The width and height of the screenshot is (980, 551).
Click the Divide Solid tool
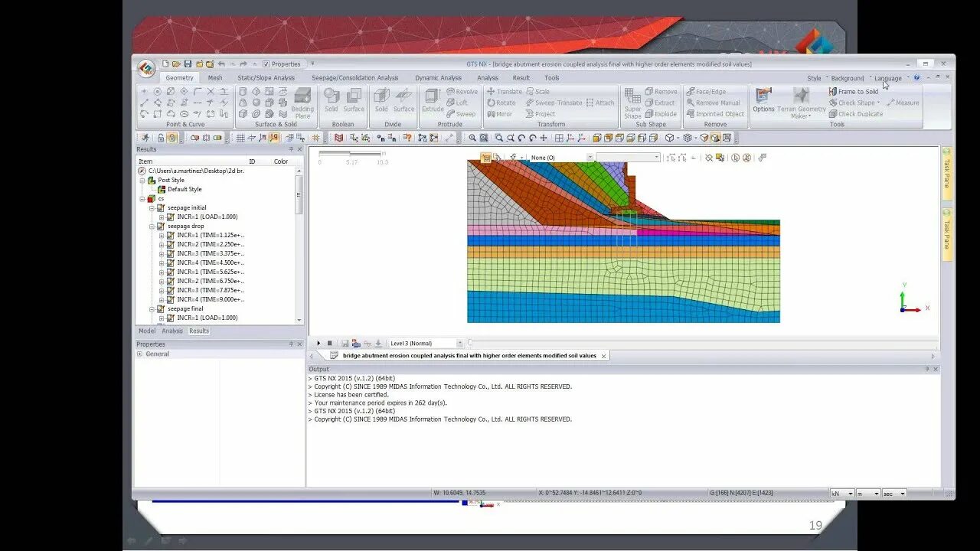381,100
